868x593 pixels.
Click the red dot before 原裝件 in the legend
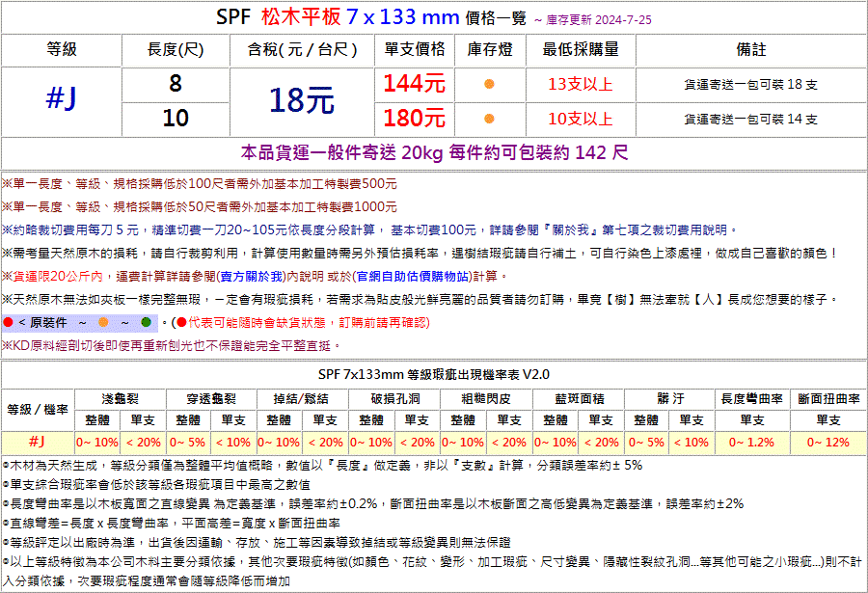coord(8,322)
